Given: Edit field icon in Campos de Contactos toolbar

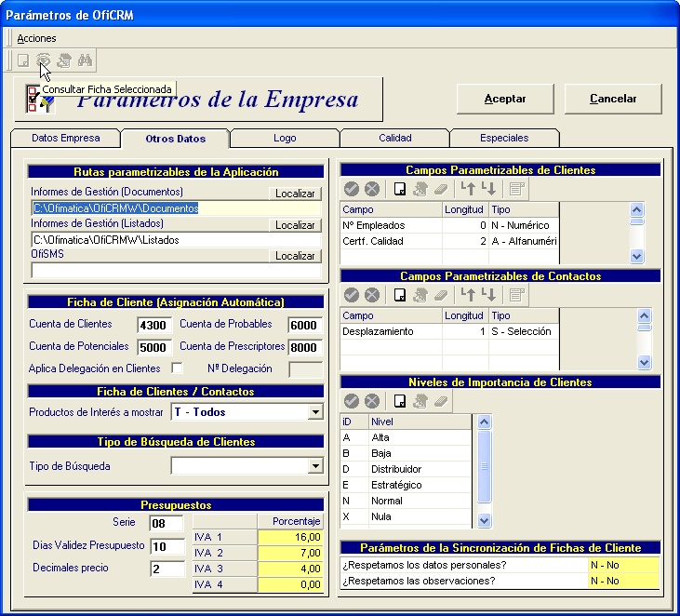Looking at the screenshot, I should pos(420,295).
